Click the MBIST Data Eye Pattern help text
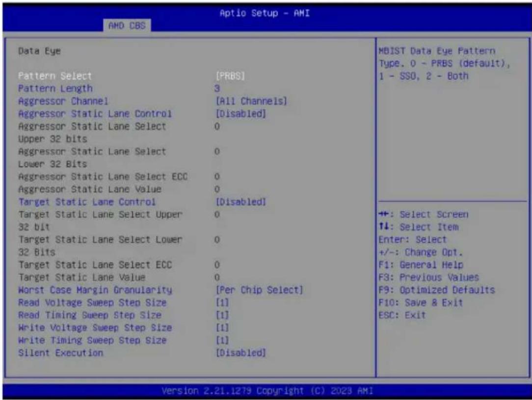532x400 pixels. tap(445, 63)
